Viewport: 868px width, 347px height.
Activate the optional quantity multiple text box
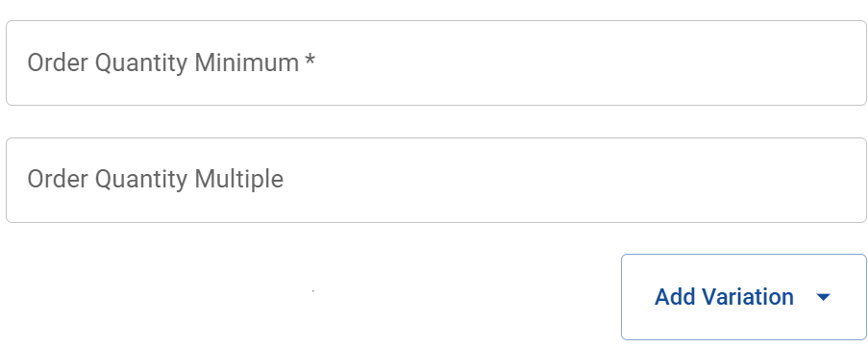pyautogui.click(x=436, y=181)
